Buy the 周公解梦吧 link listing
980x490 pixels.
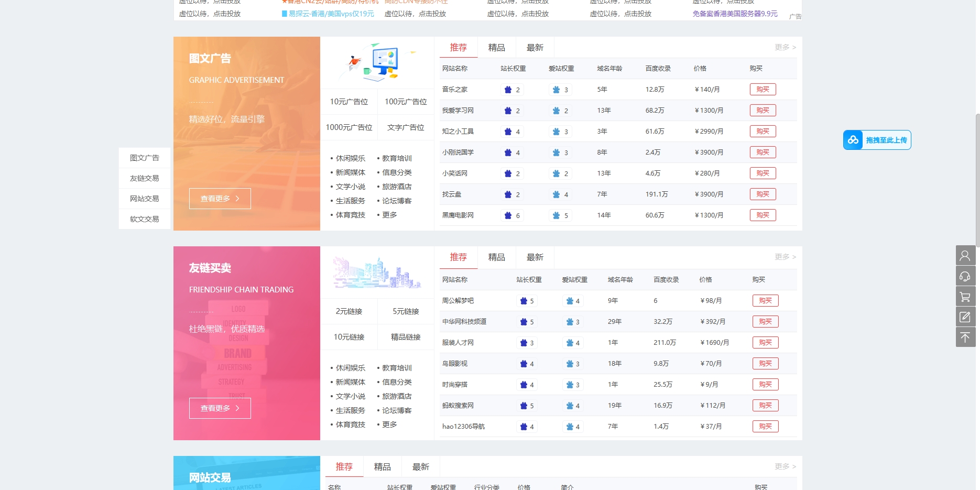pos(765,301)
